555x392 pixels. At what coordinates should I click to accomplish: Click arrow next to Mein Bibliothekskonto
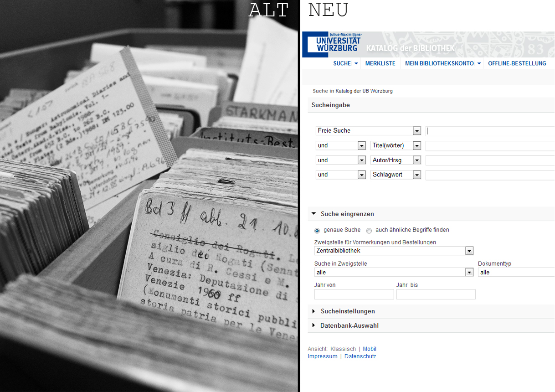click(479, 64)
